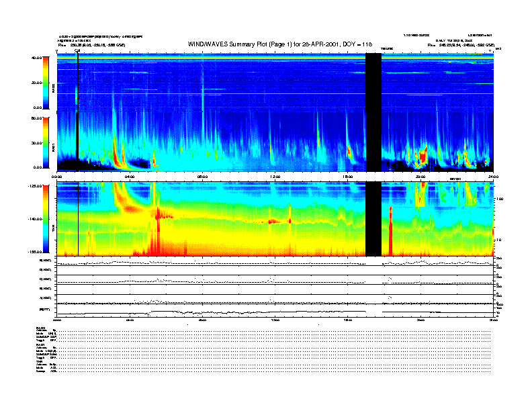This screenshot has width=532, height=411.
Task: Click the 16:00 tick label under RAD1 spectrogram
Action: 348,177
